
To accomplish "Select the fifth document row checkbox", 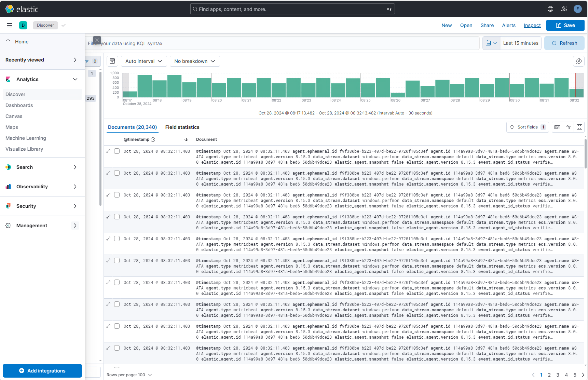I will 117,239.
